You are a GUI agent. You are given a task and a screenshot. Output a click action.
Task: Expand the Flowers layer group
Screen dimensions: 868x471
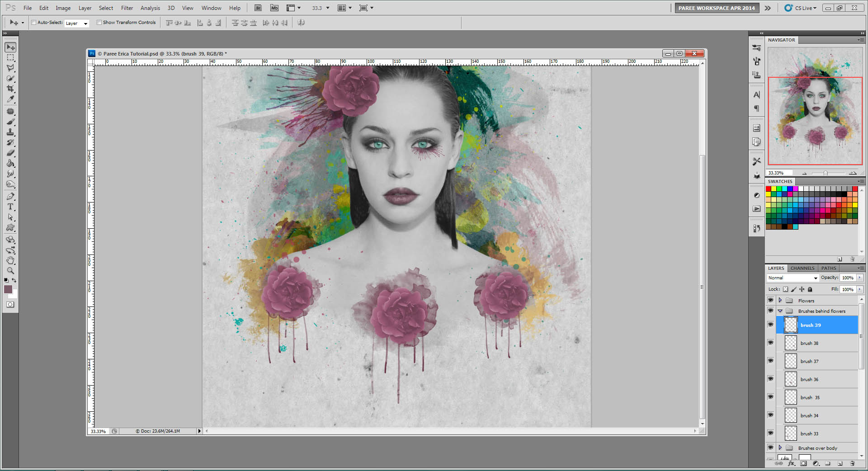point(780,300)
